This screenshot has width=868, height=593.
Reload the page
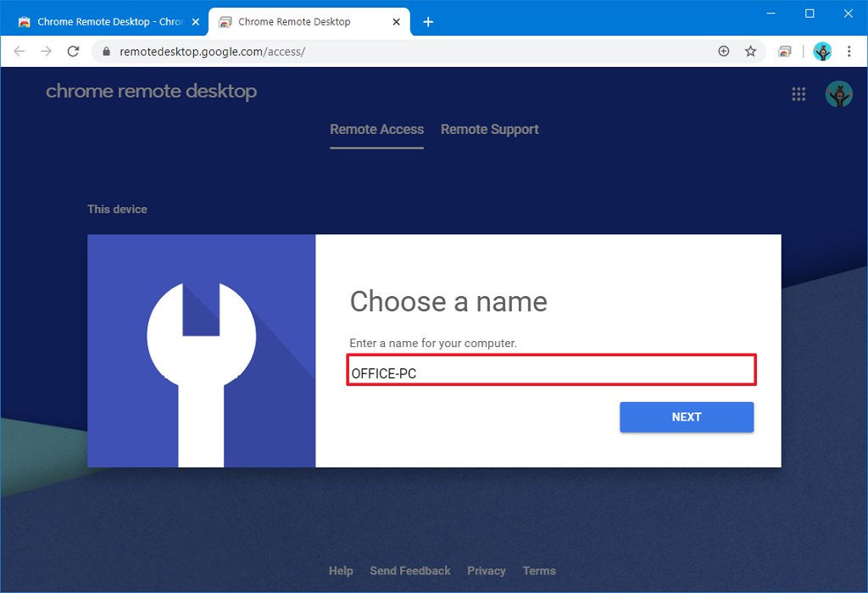click(73, 52)
